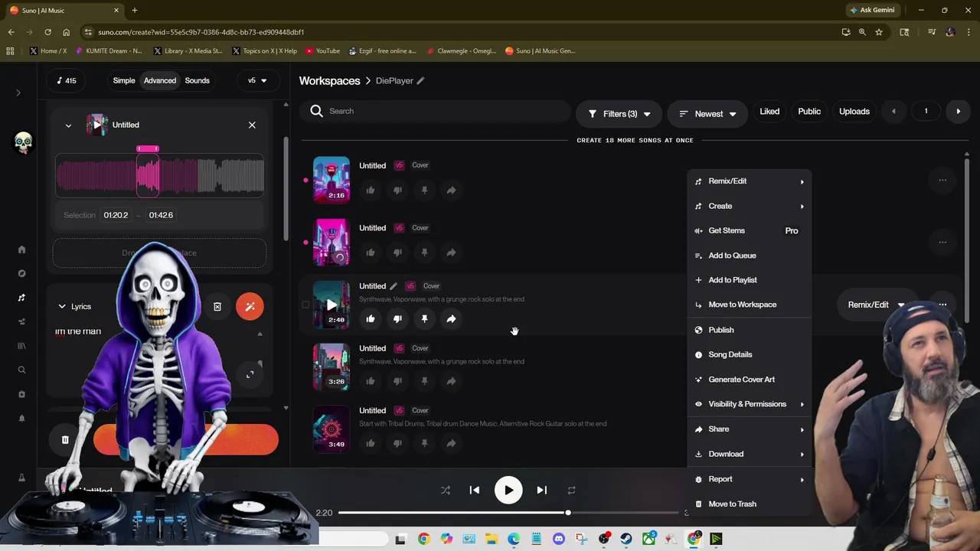Like the 3:26 Synthwave song
The image size is (980, 551).
(371, 381)
